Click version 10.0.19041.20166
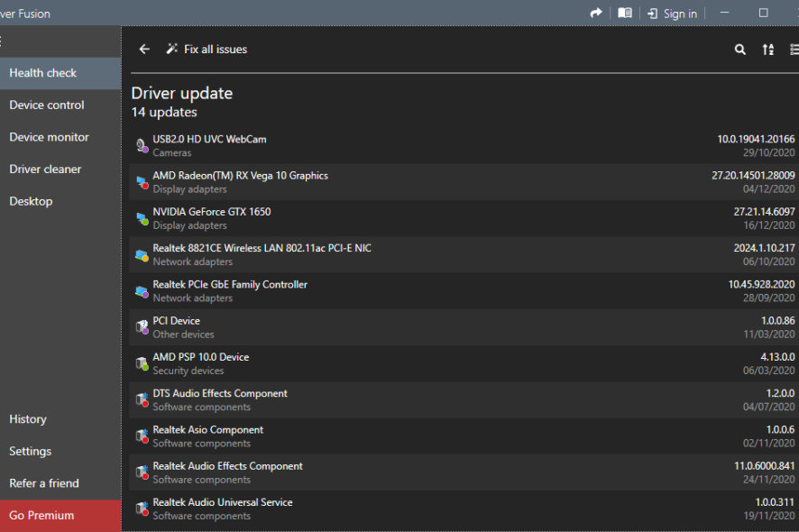This screenshot has height=532, width=799. (x=756, y=139)
